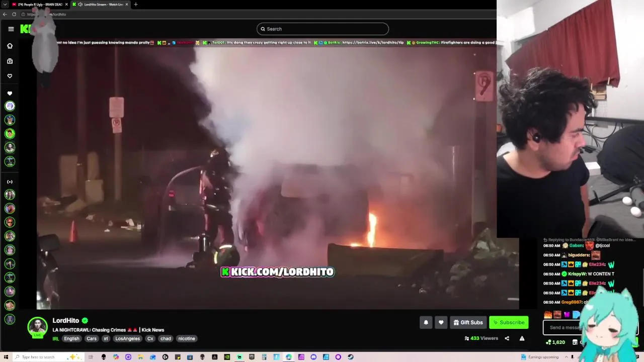Open Copilot from the taskbar
Viewport: 644px width, 362px height.
(x=116, y=357)
